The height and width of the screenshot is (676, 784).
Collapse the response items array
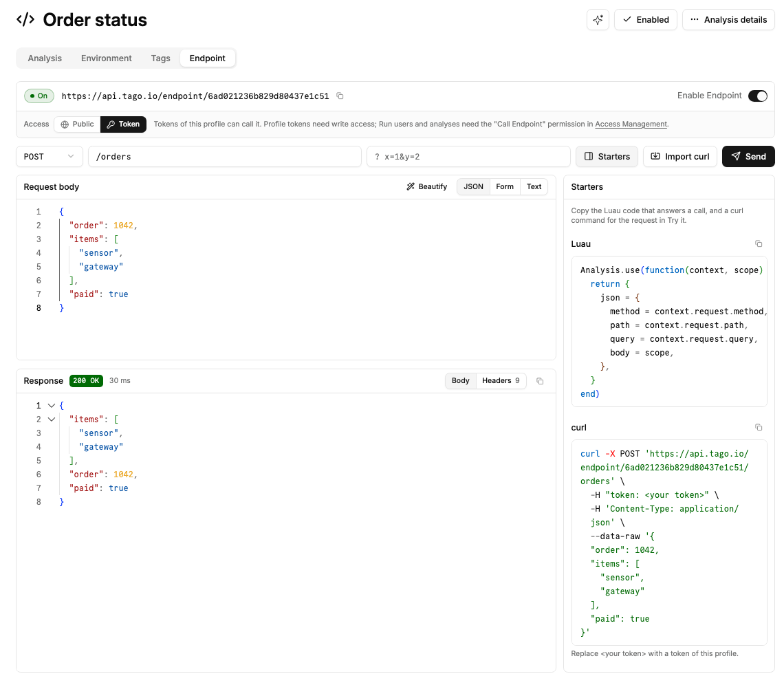coord(52,419)
